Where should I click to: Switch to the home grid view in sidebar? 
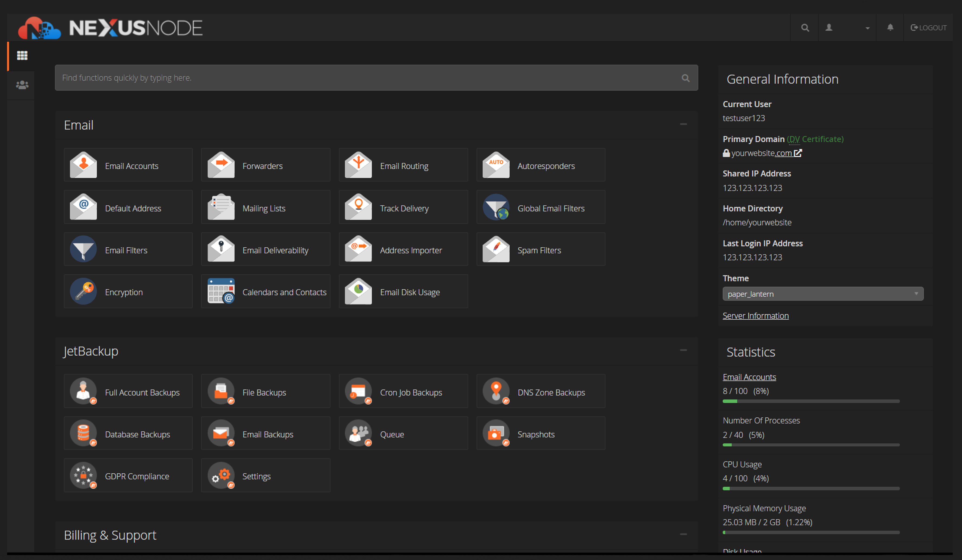(22, 56)
